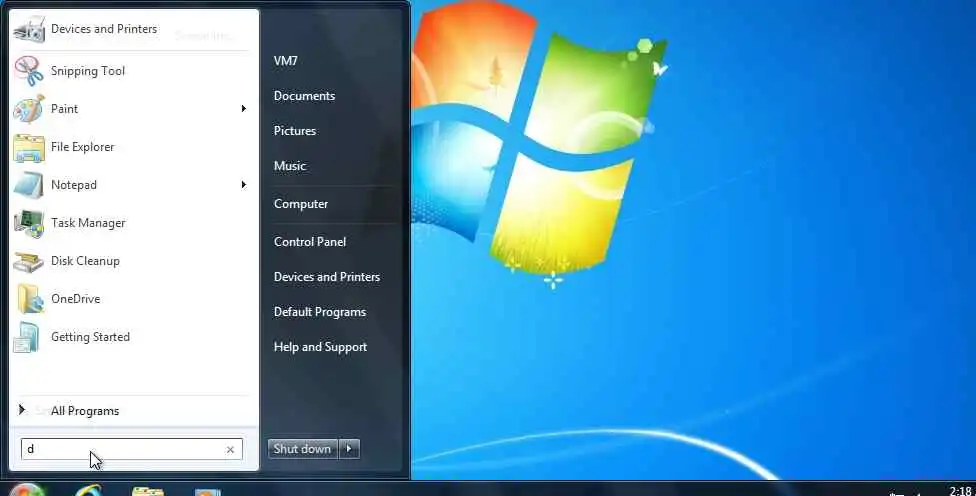Select the Snipping Tool text label
976x496 pixels.
(x=88, y=71)
